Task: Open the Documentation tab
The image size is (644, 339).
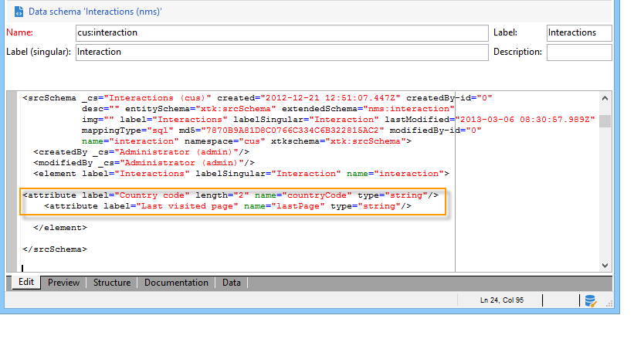Action: click(x=176, y=283)
